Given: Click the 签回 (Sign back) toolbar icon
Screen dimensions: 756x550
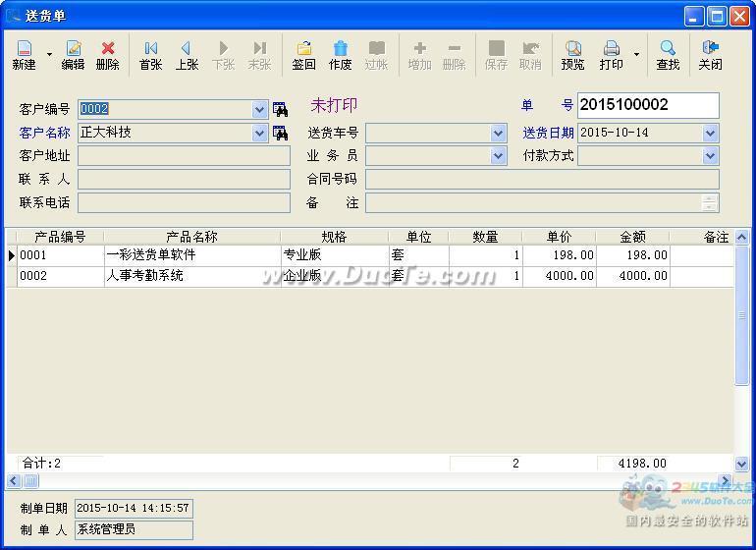Looking at the screenshot, I should point(303,55).
